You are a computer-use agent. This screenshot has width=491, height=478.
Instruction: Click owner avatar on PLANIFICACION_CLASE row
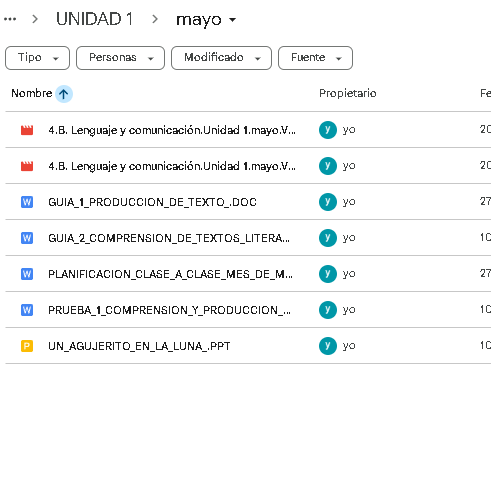328,274
